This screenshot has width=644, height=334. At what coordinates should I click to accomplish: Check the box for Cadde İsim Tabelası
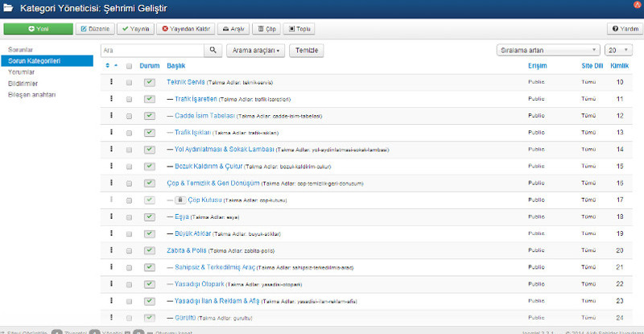point(129,116)
